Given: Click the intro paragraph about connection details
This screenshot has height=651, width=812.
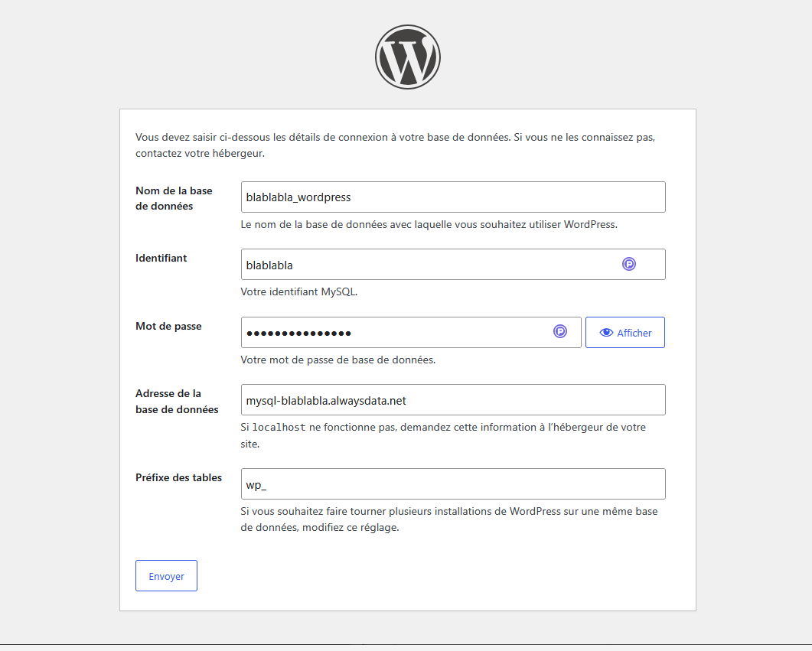Looking at the screenshot, I should pyautogui.click(x=395, y=145).
